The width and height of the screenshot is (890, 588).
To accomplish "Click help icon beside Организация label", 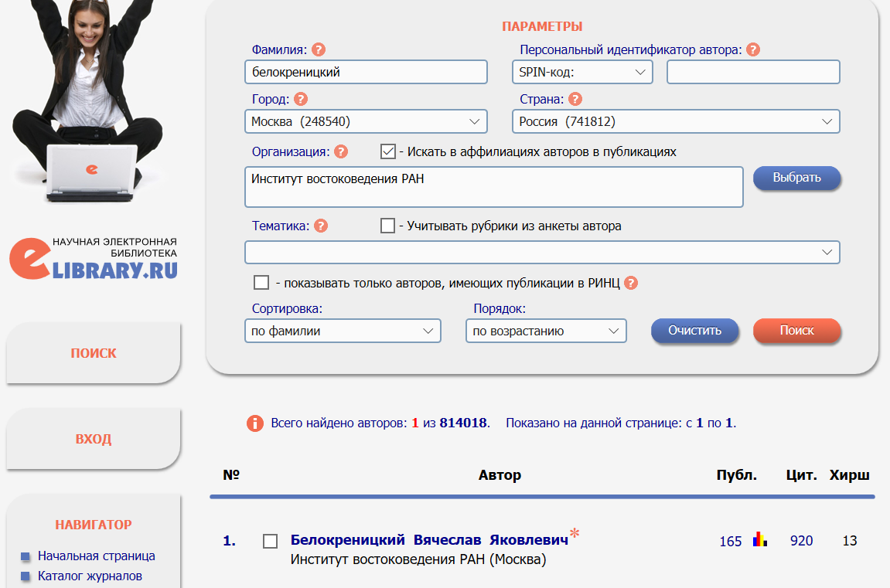I will [x=340, y=151].
